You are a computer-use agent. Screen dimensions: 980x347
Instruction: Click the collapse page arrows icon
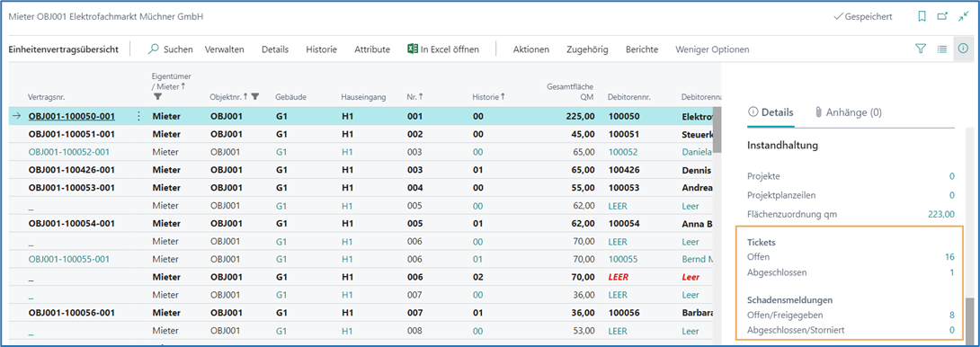click(963, 17)
